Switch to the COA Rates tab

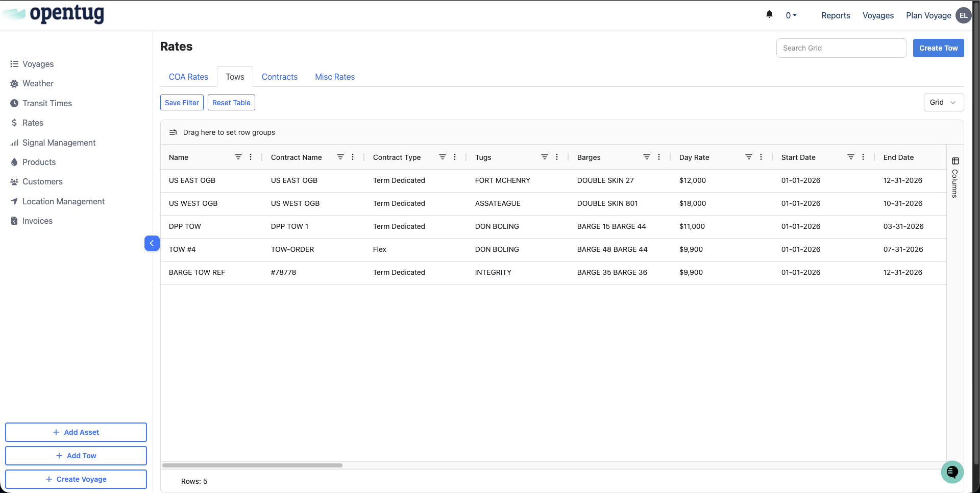click(x=188, y=77)
